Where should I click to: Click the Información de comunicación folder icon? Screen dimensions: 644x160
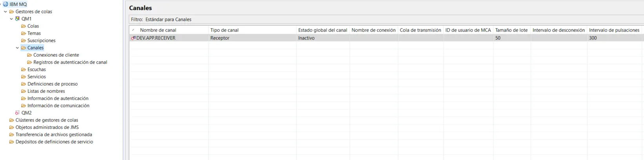pos(24,106)
